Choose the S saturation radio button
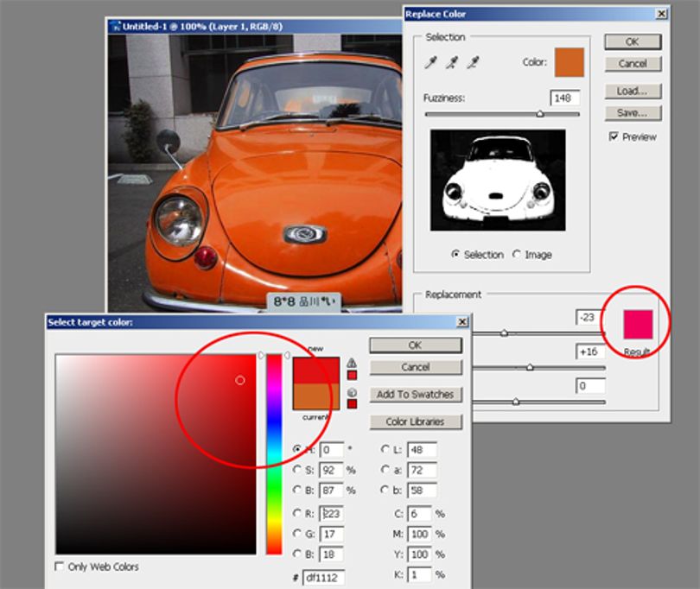 (x=297, y=470)
